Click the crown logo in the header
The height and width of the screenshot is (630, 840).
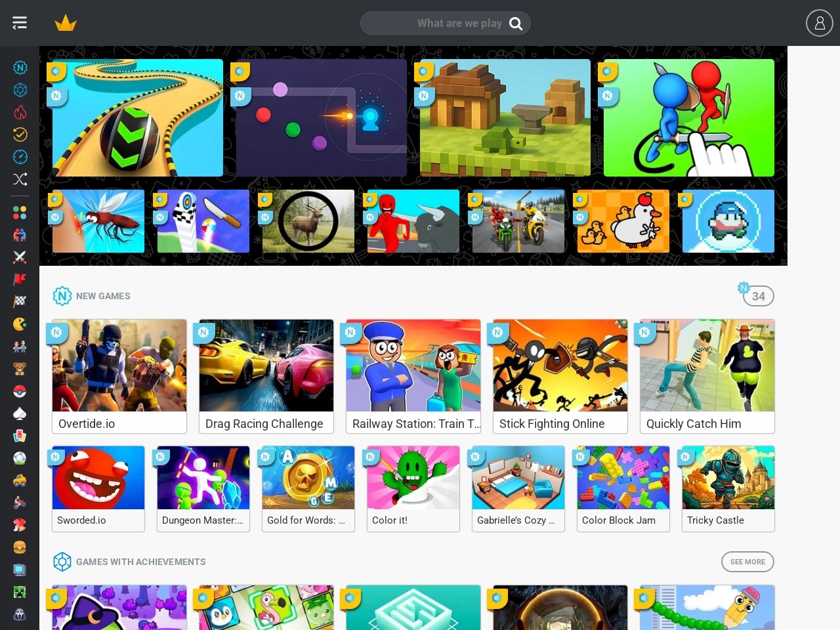(66, 24)
